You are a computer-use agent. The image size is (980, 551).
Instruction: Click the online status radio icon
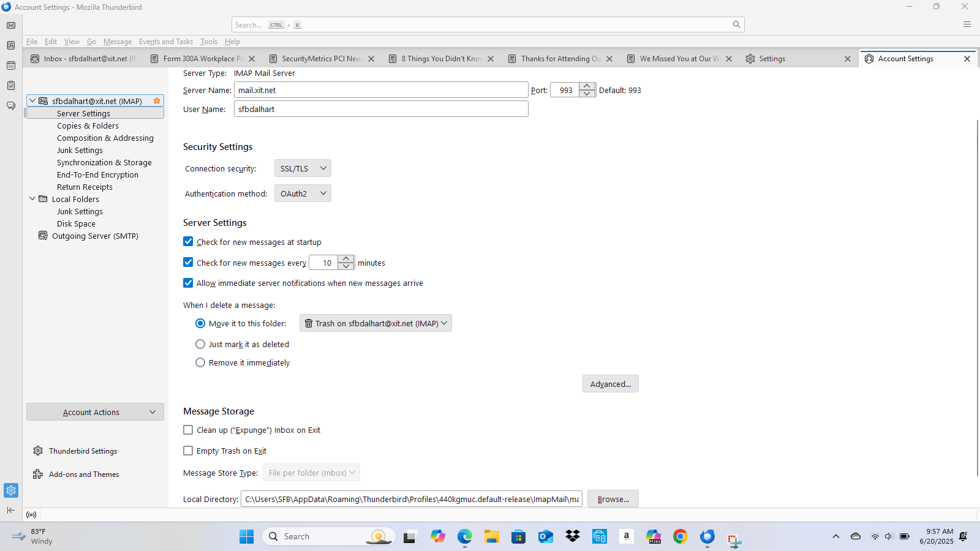coord(31,515)
